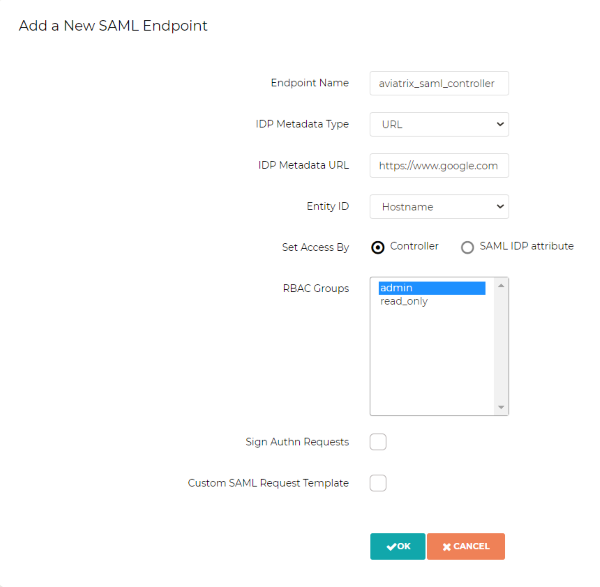The image size is (600, 587).
Task: Click into the IDP Metadata URL field
Action: point(439,165)
